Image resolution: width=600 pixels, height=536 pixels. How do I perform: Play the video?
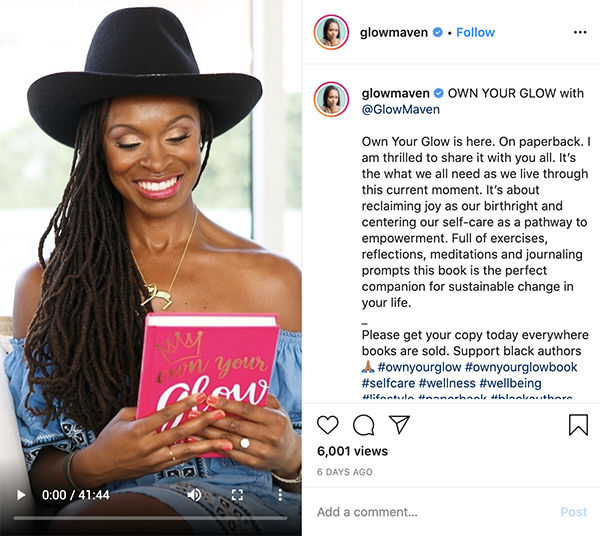(21, 495)
